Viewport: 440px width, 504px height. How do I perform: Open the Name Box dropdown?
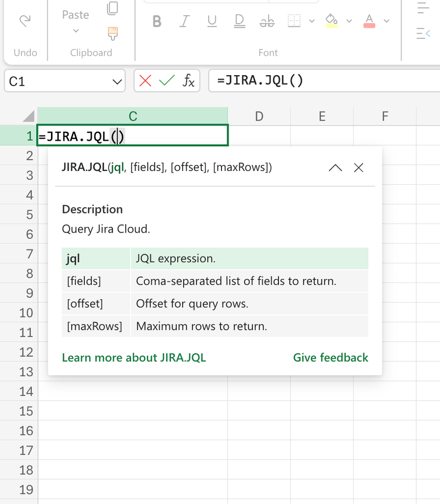pos(117,81)
